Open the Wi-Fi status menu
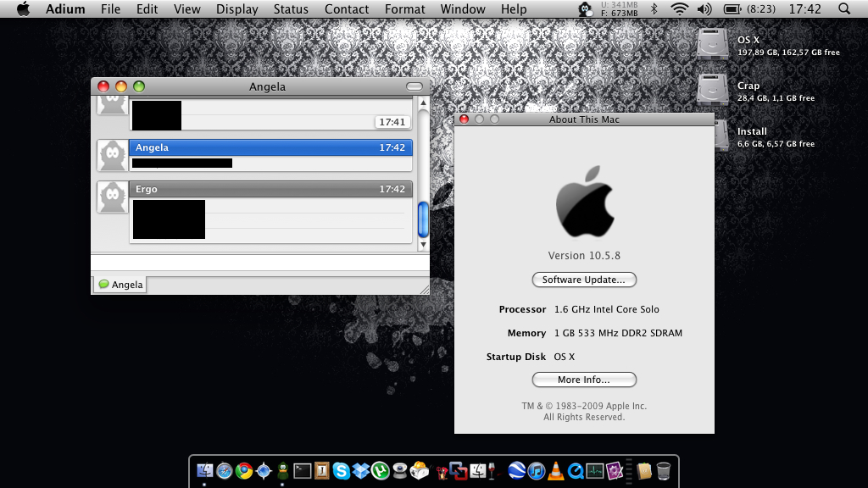The image size is (868, 488). [679, 8]
